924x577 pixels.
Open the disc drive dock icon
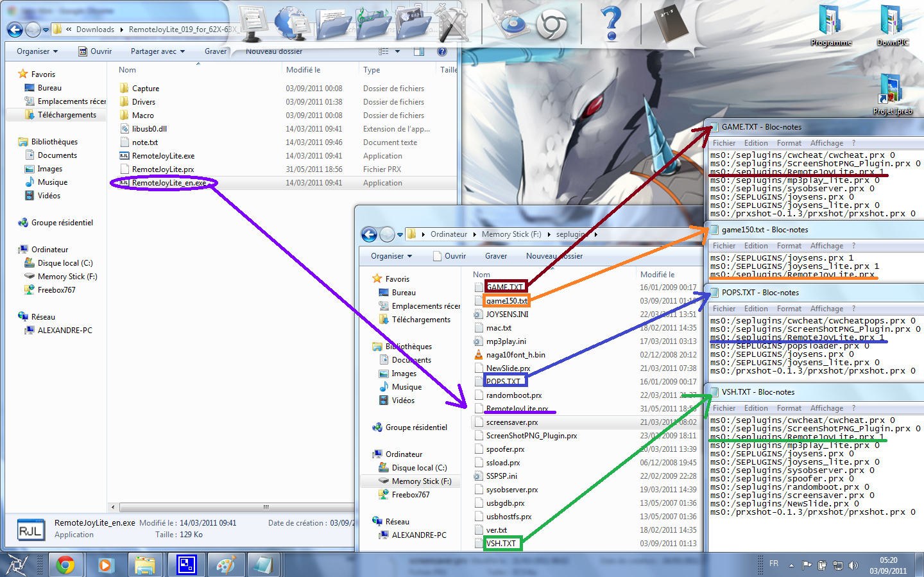click(x=513, y=24)
